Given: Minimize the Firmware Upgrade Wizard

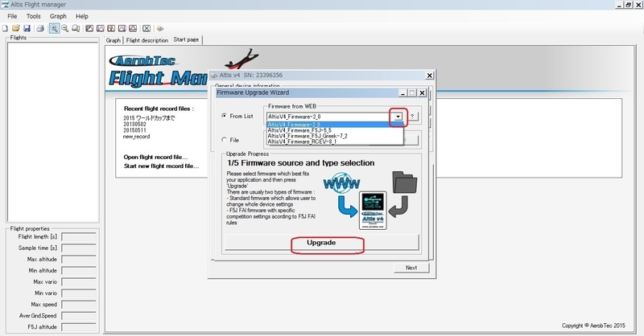Looking at the screenshot, I should point(402,92).
